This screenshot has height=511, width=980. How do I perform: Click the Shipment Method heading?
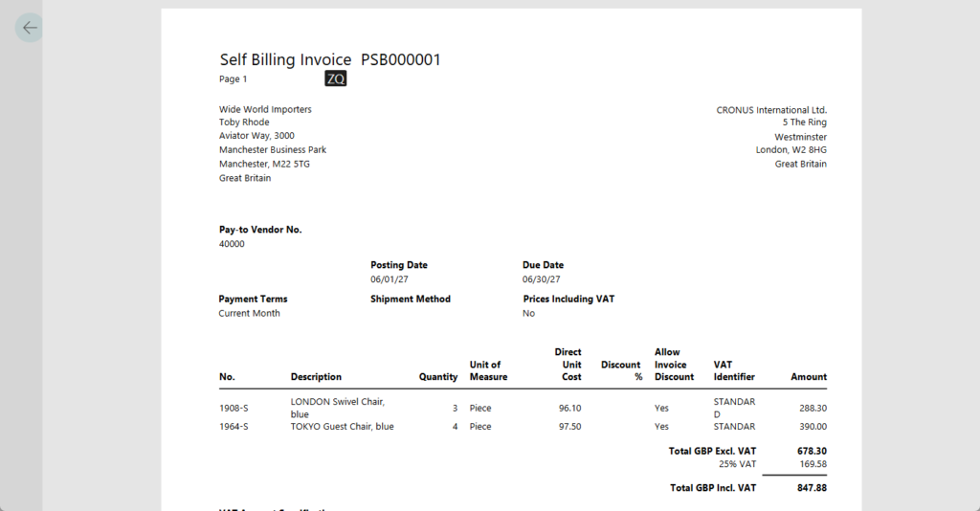411,299
